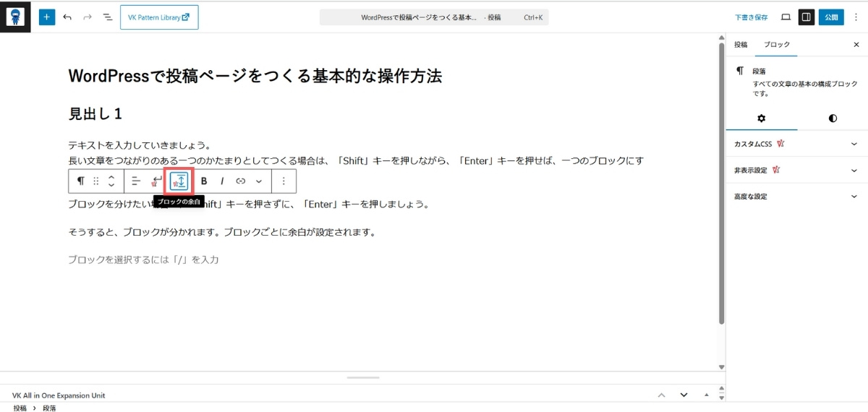This screenshot has height=412, width=868.
Task: Open the text alignment option
Action: (x=135, y=181)
